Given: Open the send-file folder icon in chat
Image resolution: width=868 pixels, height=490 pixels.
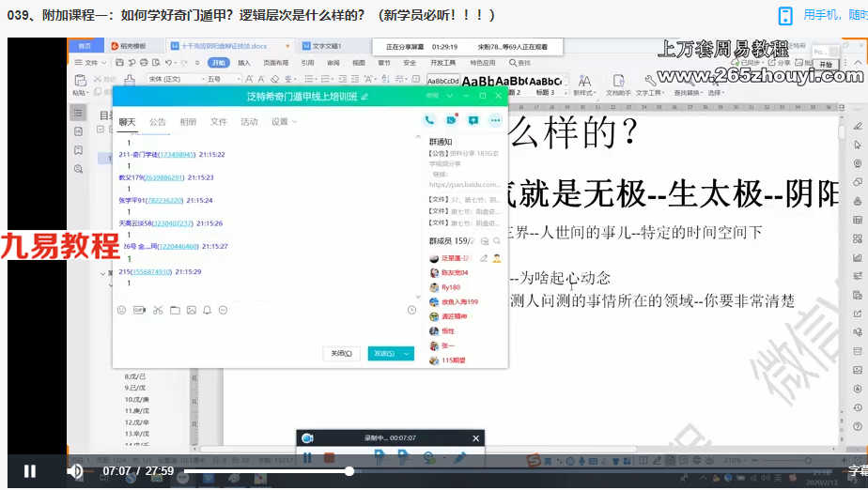Looking at the screenshot, I should tap(175, 311).
